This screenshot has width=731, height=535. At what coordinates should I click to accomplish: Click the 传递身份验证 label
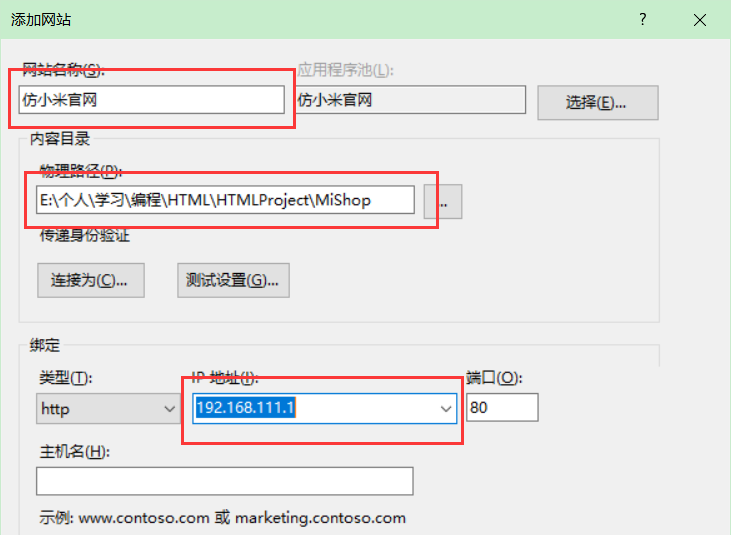84,236
